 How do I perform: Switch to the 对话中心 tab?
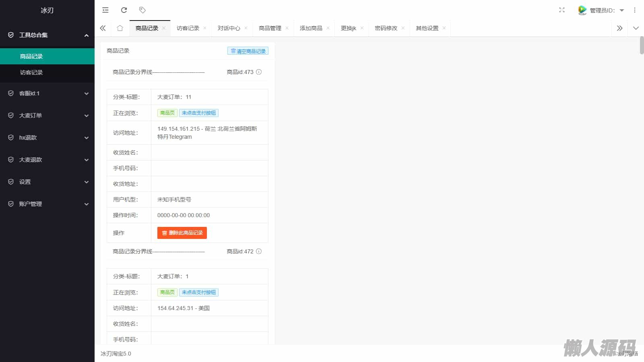[x=229, y=28]
